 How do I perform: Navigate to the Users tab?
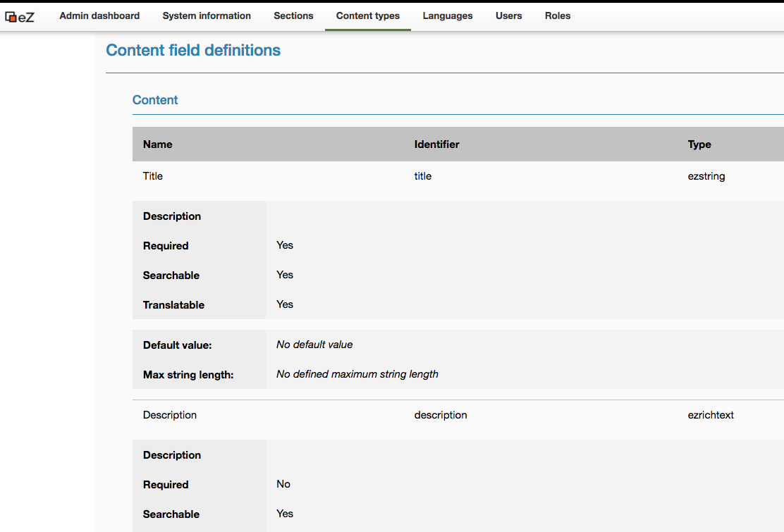coord(509,16)
